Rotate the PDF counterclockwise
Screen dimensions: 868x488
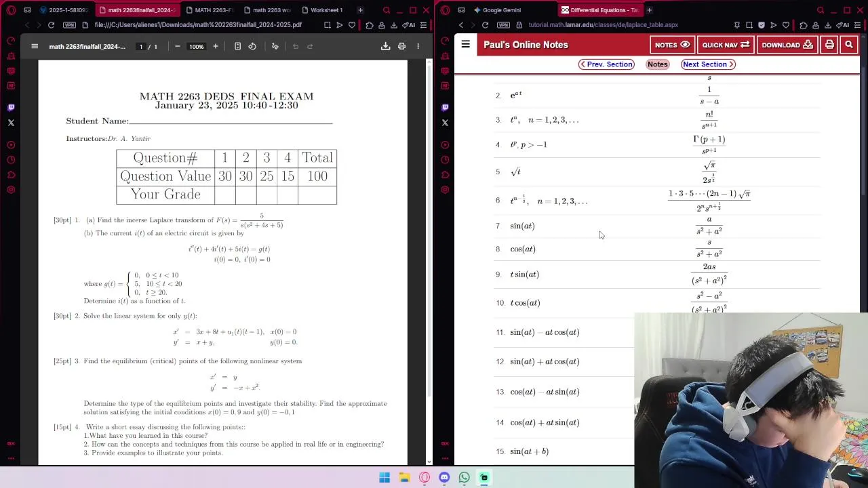tap(252, 46)
